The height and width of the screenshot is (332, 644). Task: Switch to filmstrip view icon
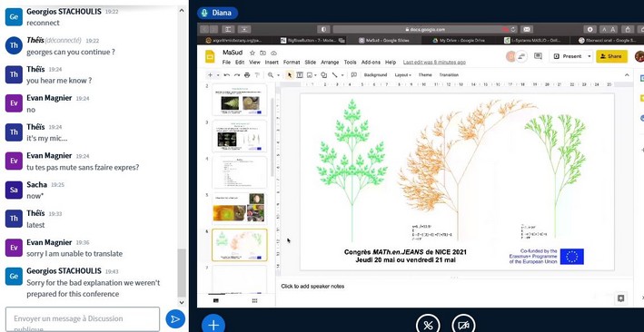pyautogui.click(x=216, y=301)
